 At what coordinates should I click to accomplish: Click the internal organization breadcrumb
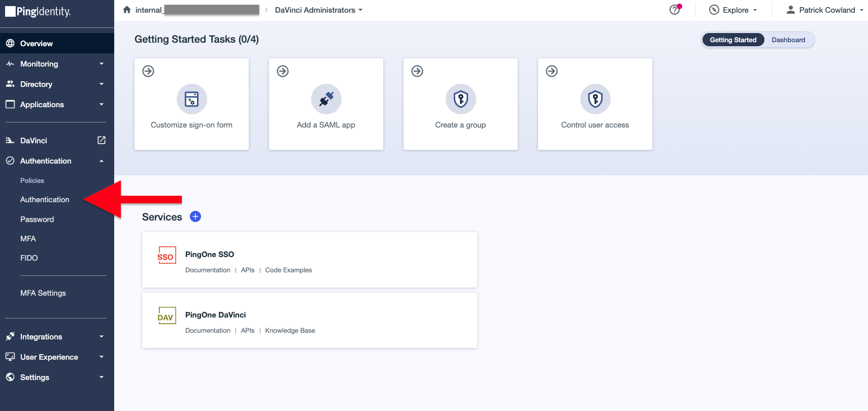197,10
